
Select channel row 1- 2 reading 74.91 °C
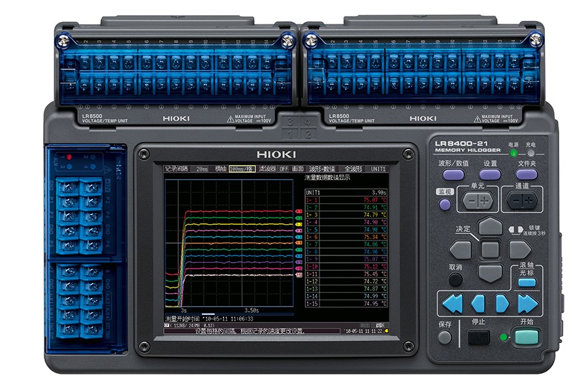pyautogui.click(x=346, y=208)
